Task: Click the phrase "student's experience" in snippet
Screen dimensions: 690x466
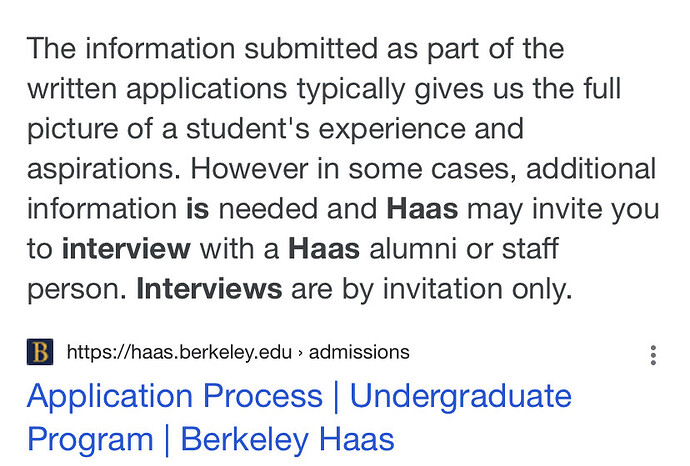Action: click(x=326, y=129)
